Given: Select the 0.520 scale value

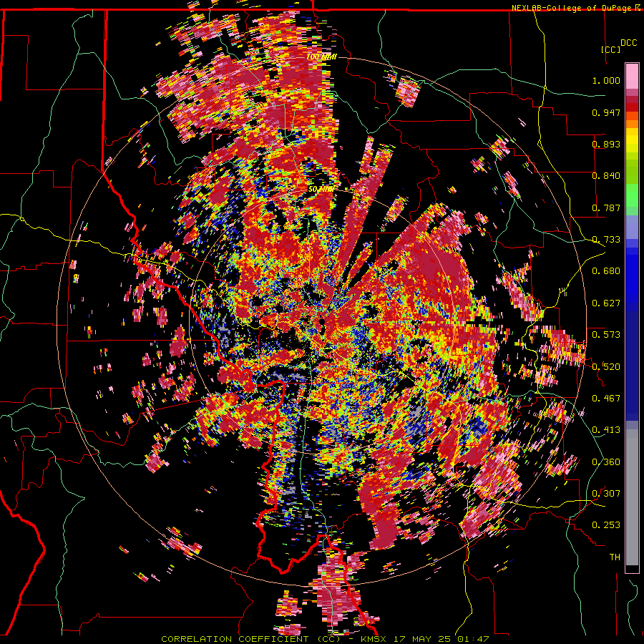Looking at the screenshot, I should (606, 366).
